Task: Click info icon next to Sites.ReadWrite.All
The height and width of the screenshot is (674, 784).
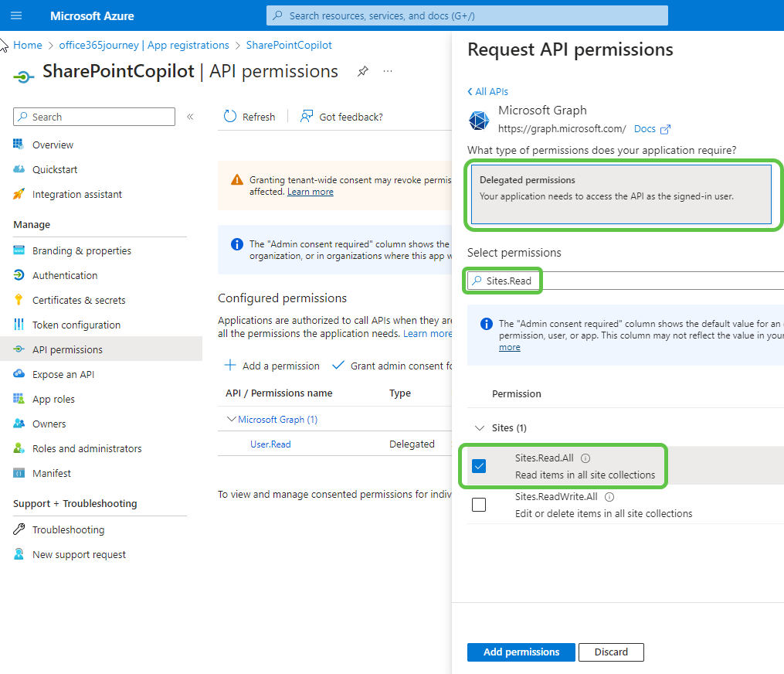Action: tap(609, 497)
